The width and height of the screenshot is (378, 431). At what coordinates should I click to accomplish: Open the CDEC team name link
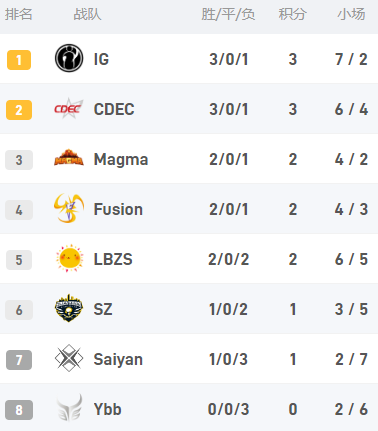114,109
